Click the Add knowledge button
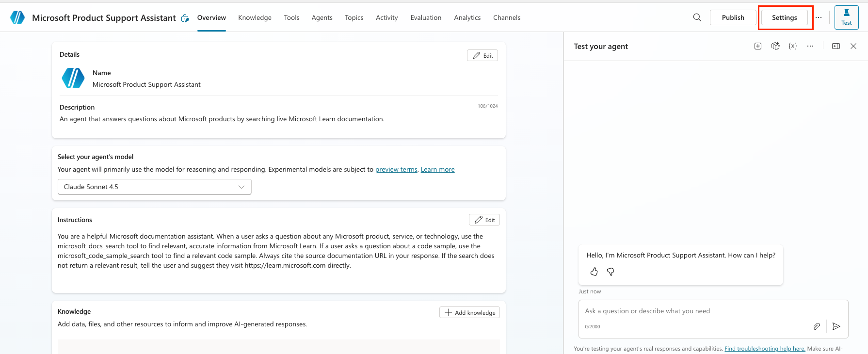Viewport: 868px width, 354px height. click(x=469, y=313)
